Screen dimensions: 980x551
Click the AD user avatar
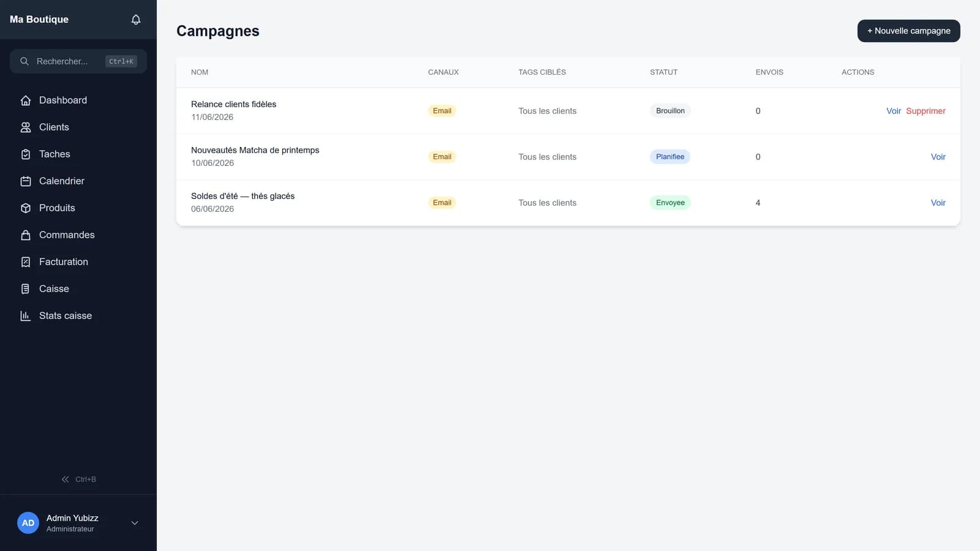28,523
